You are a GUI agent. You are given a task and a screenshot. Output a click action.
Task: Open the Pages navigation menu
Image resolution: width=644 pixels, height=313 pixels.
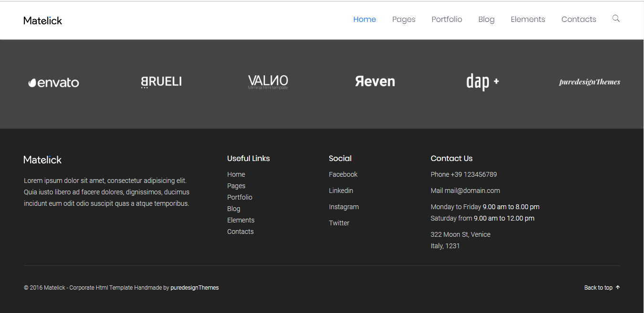(404, 20)
